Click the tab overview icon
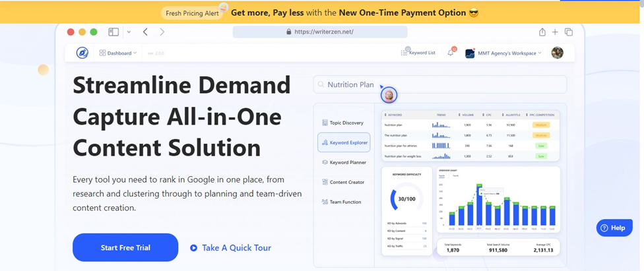 pos(569,32)
